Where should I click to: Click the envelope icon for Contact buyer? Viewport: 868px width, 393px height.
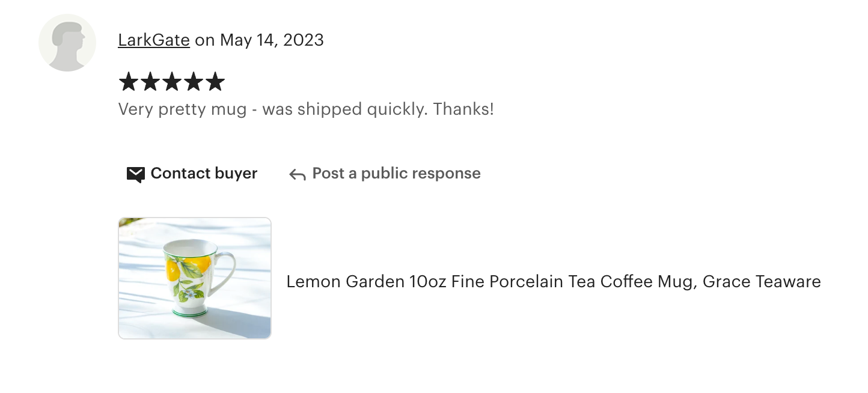[x=135, y=174]
